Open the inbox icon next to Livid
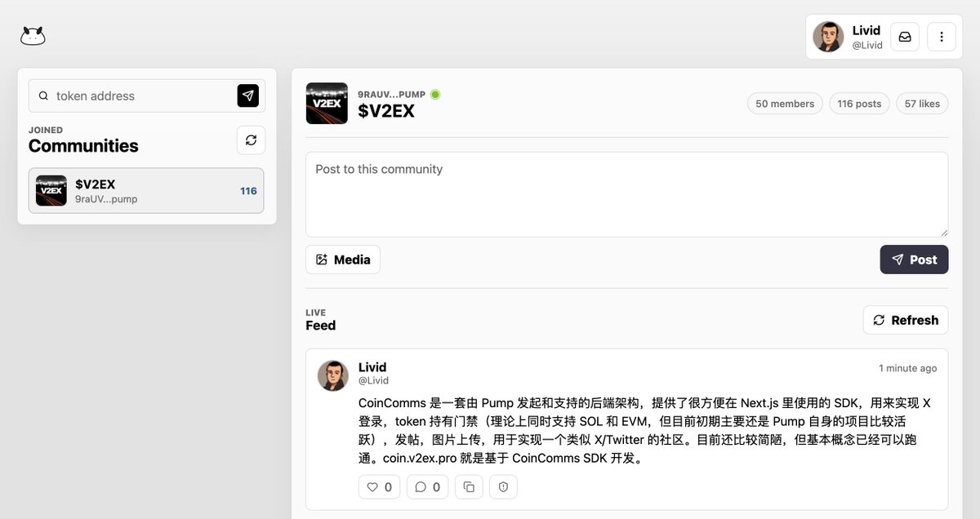The image size is (980, 519). [905, 37]
